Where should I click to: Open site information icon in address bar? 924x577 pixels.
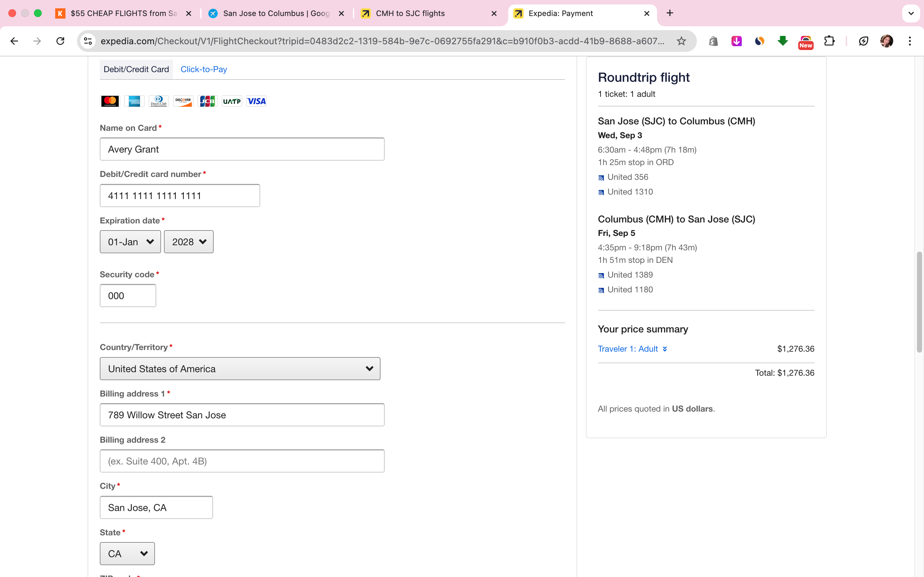point(88,41)
